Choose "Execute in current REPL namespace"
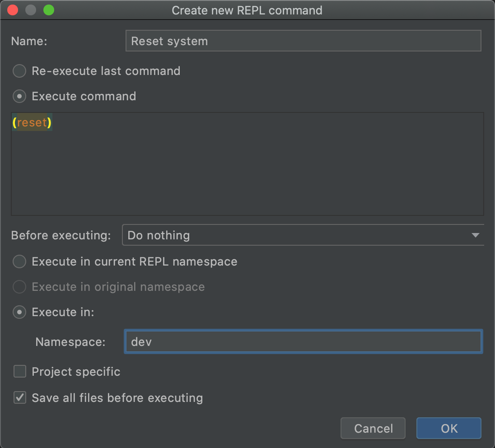The image size is (495, 448). click(x=19, y=261)
